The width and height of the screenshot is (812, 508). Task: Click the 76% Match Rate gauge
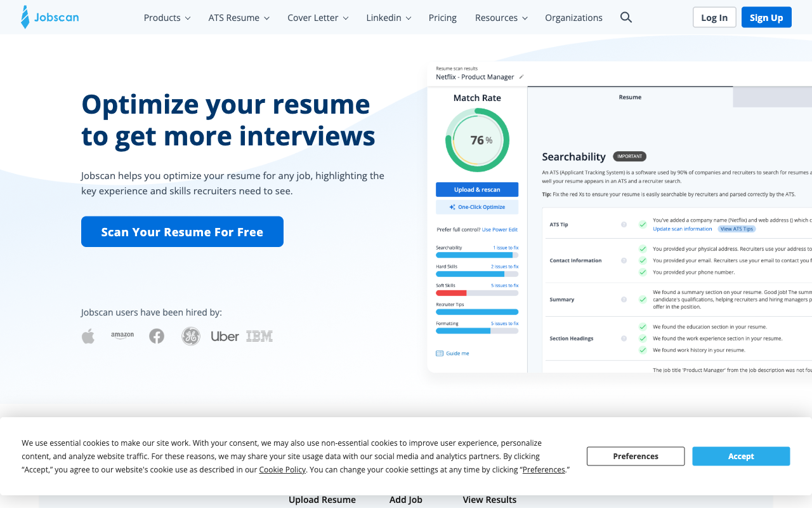(x=478, y=140)
